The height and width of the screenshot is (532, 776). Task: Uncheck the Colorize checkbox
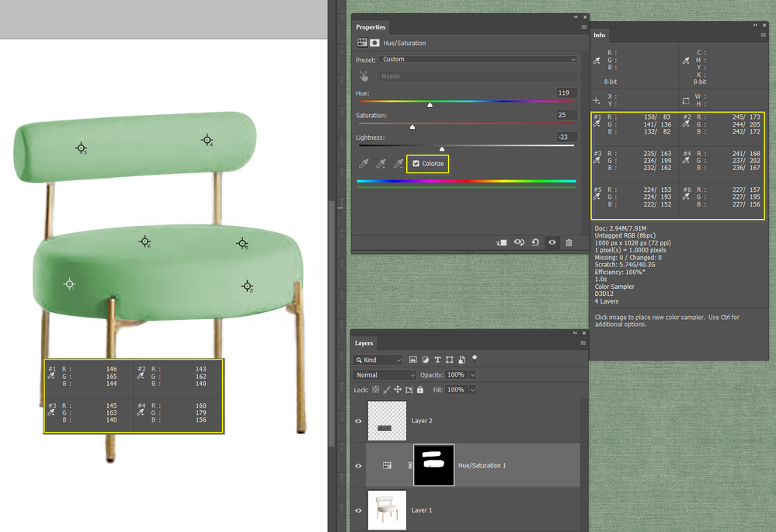(416, 164)
